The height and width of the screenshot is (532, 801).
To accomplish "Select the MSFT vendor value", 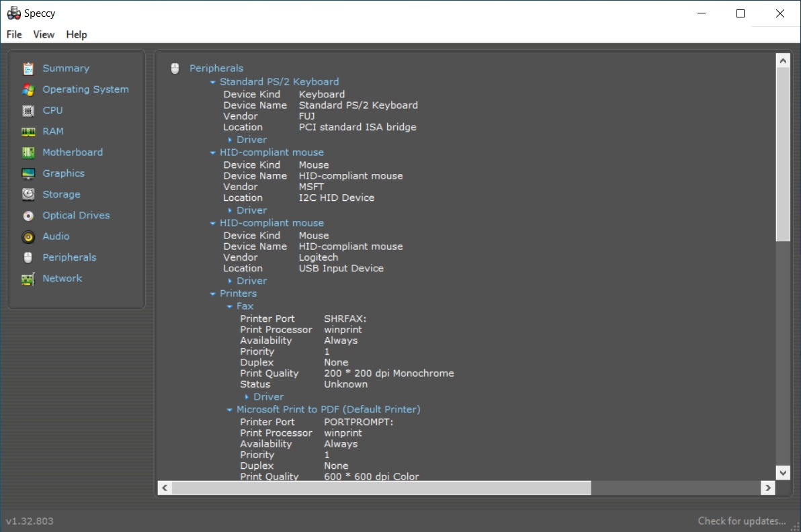I will (311, 187).
